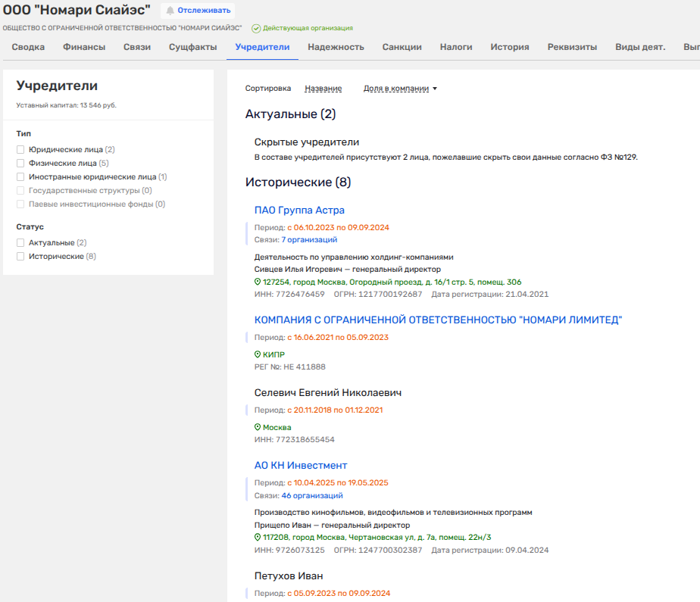Click location pin near Чертановская ул. address
The height and width of the screenshot is (602, 700).
[258, 537]
